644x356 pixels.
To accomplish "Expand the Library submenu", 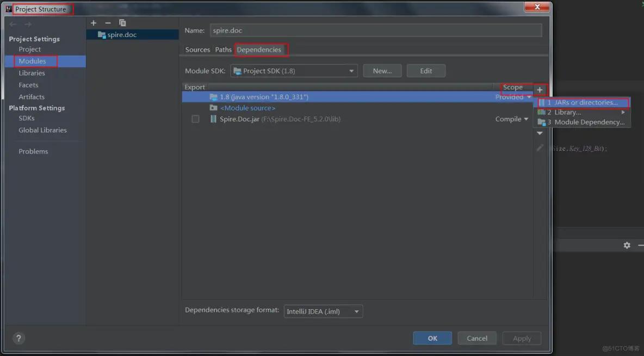I will pyautogui.click(x=581, y=112).
